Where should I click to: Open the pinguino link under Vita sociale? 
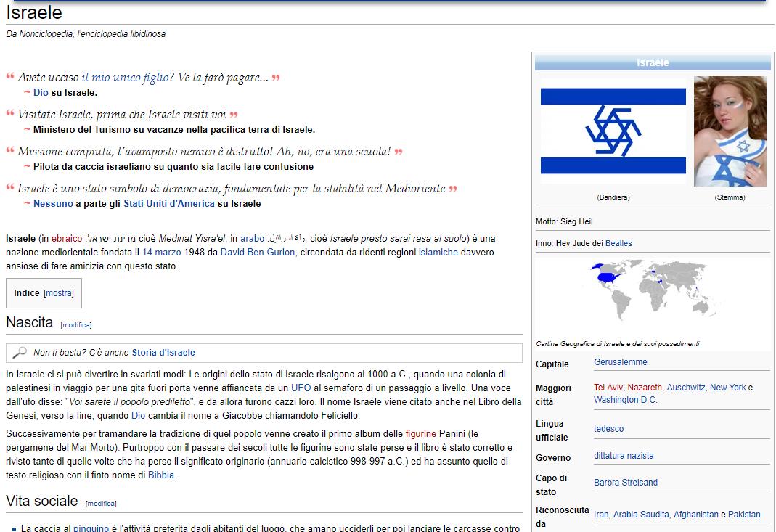coord(91,528)
